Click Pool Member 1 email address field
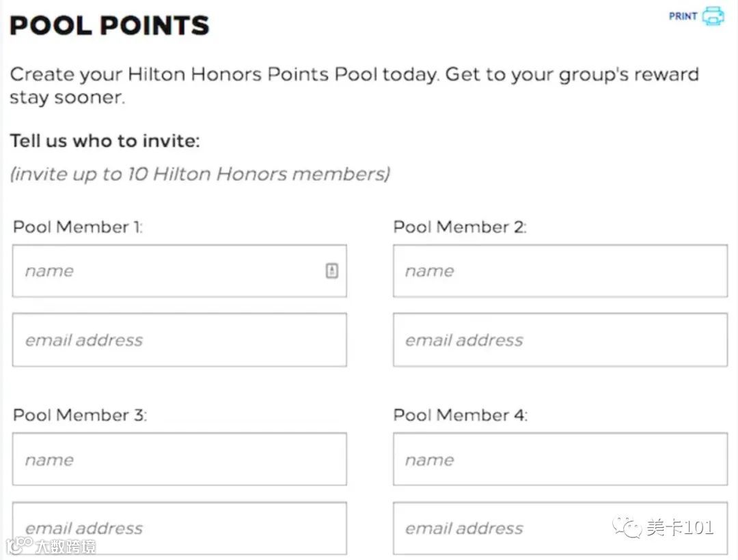Viewport: 738px width, 560px height. (x=179, y=340)
